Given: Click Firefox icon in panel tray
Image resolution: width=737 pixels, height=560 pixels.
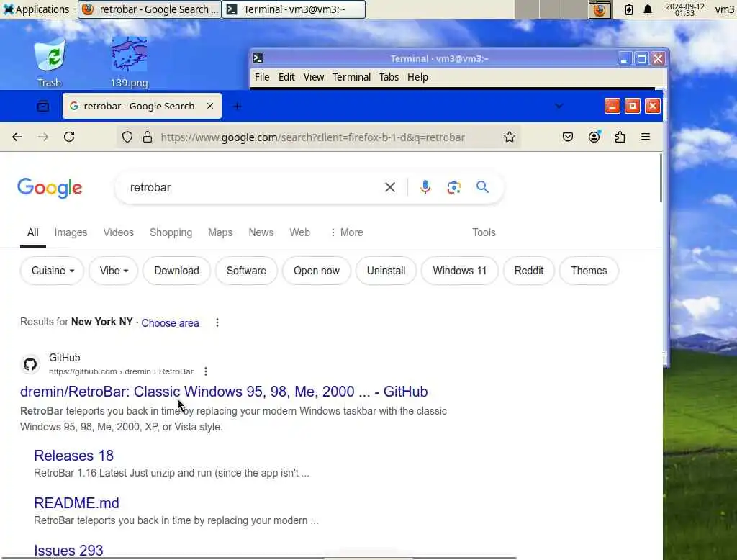Looking at the screenshot, I should [600, 9].
